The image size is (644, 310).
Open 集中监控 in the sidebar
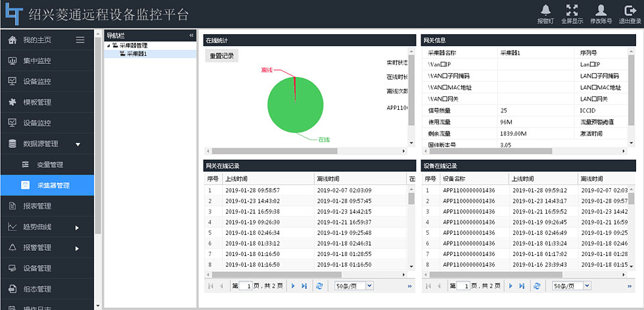point(37,61)
